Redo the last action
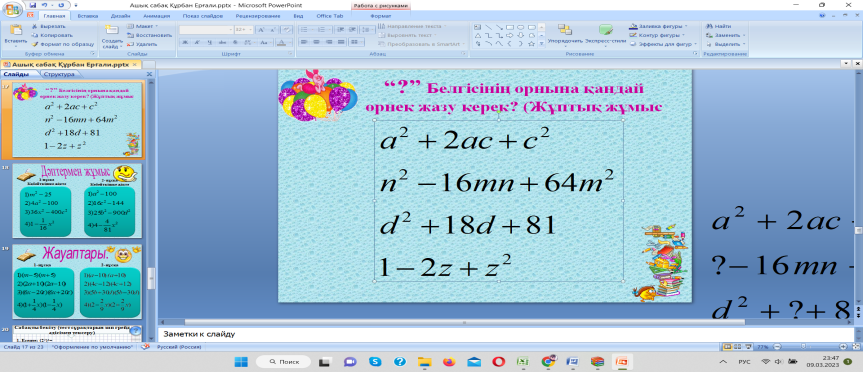 click(61, 5)
